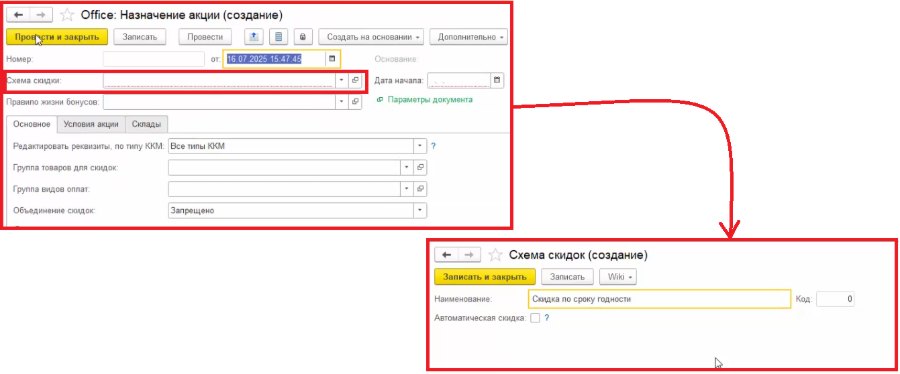
Task: Switch to Условия акции tab
Action: click(x=91, y=124)
